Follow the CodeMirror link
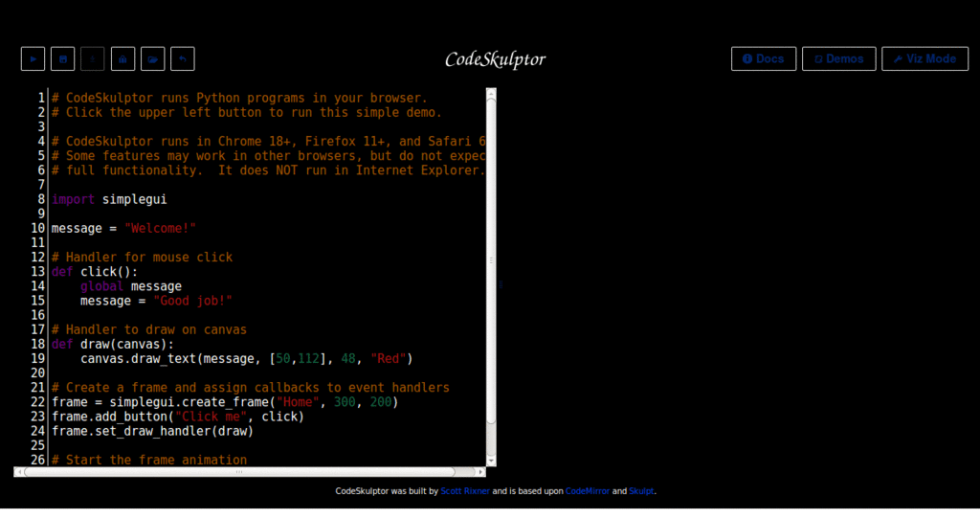 pyautogui.click(x=588, y=491)
